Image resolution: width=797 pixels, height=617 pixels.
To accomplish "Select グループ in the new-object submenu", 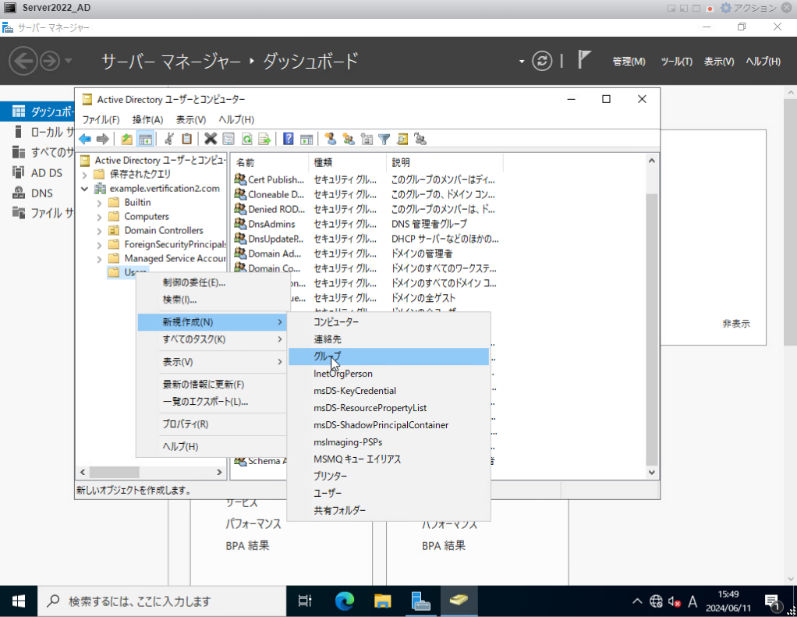I will (389, 356).
